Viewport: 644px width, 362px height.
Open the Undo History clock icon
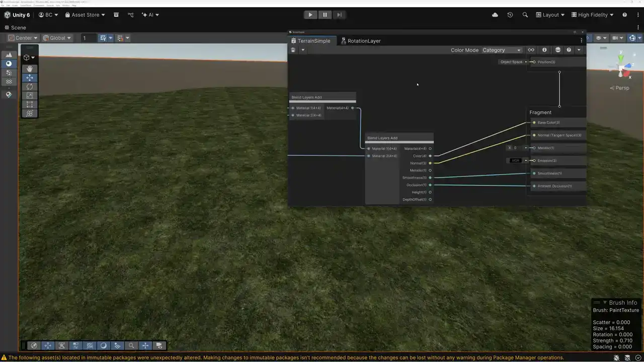(510, 15)
